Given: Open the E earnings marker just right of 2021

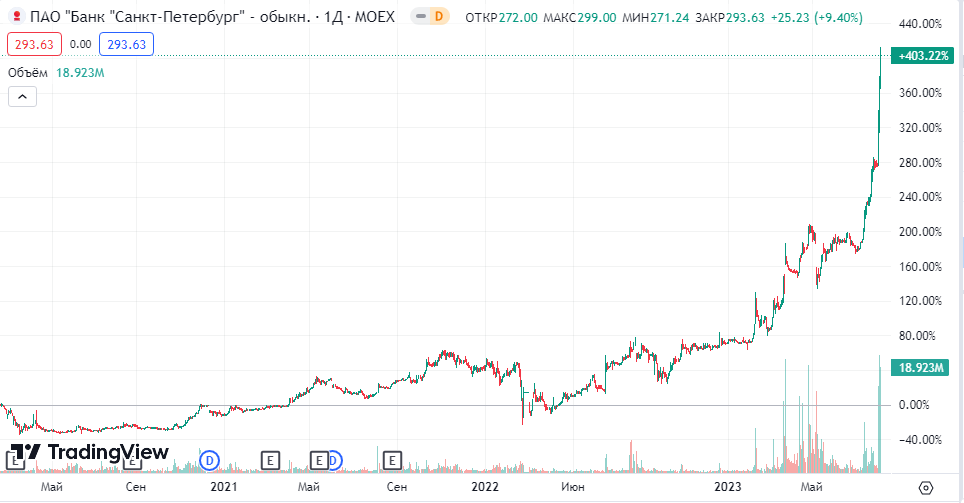Looking at the screenshot, I should pyautogui.click(x=270, y=460).
